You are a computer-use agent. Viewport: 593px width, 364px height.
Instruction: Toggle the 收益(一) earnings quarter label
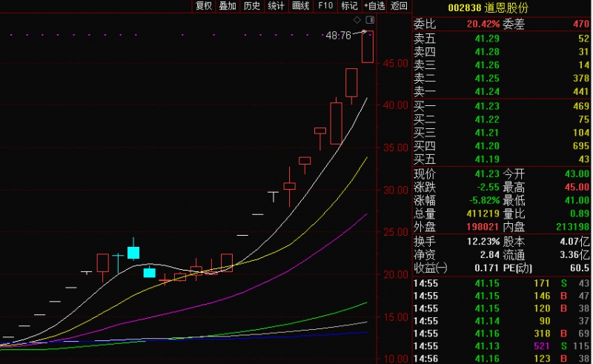(x=431, y=268)
